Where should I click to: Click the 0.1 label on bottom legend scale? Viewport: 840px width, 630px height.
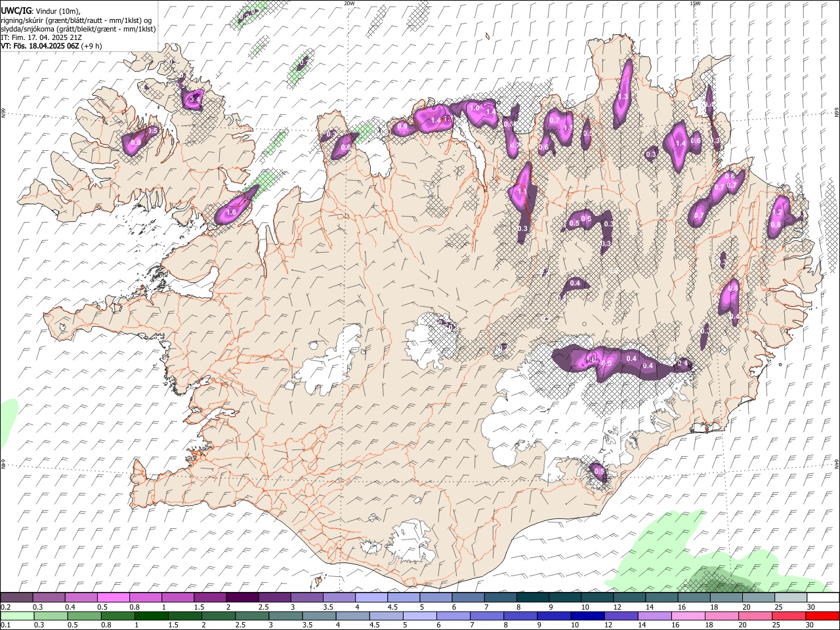[5, 625]
